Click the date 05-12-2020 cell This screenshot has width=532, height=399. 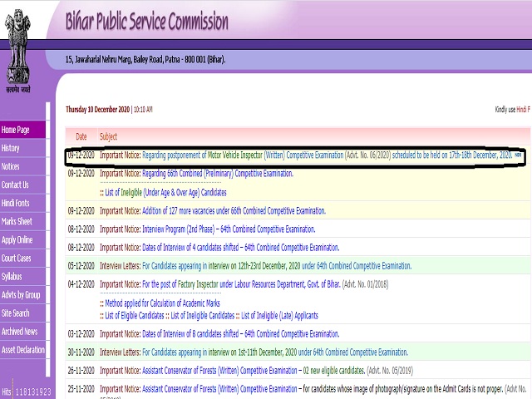coord(81,266)
